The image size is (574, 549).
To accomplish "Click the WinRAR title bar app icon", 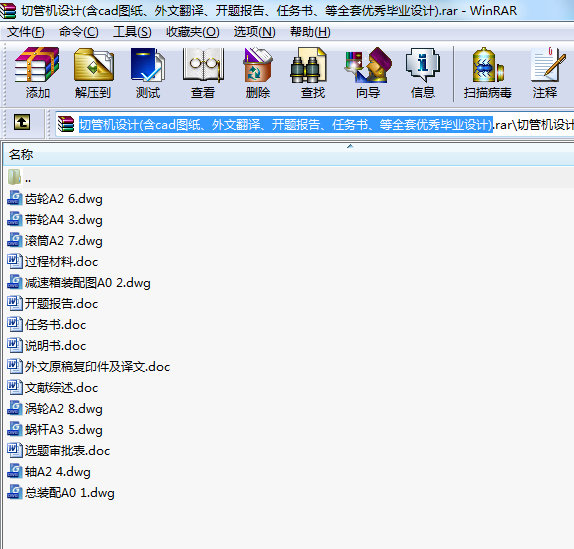I will tap(8, 11).
